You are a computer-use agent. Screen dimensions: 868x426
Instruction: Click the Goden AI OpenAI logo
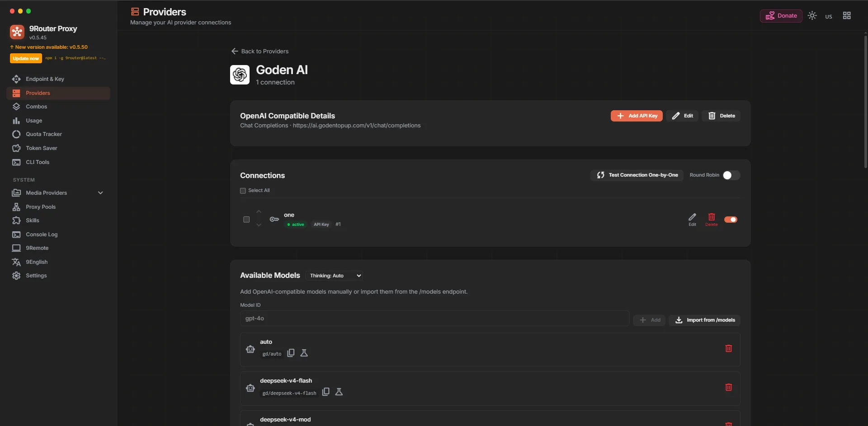240,75
